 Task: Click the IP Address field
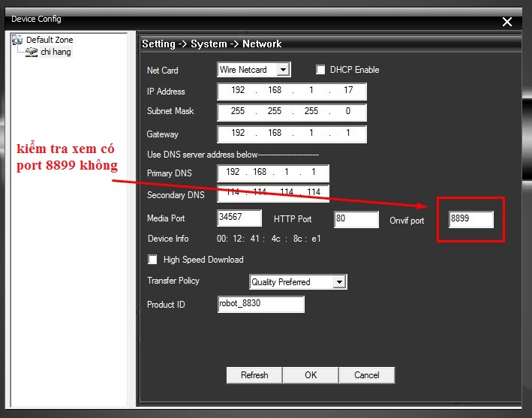[x=292, y=92]
